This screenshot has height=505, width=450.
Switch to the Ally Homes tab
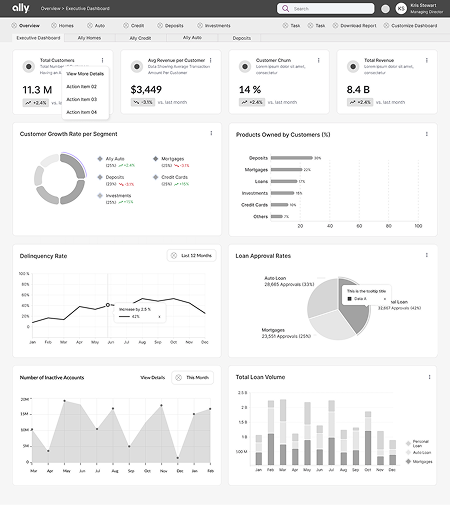89,38
